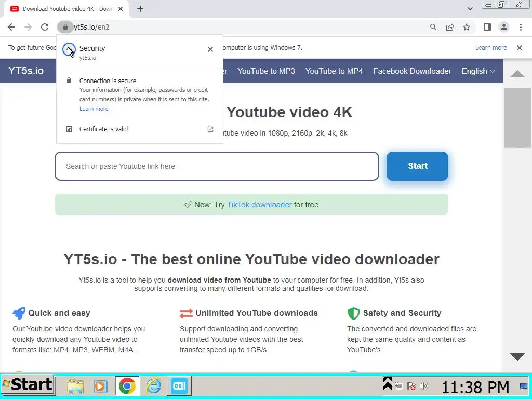
Task: Toggle the browser side panel icon
Action: tap(487, 27)
